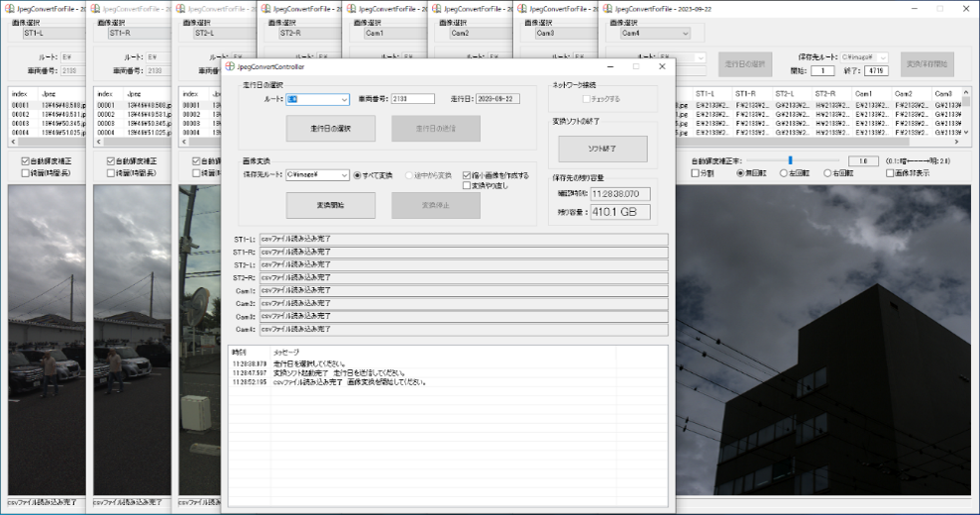The width and height of the screenshot is (980, 515).
Task: Open the ST1-L 画像選択 combo box
Action: 54,33
